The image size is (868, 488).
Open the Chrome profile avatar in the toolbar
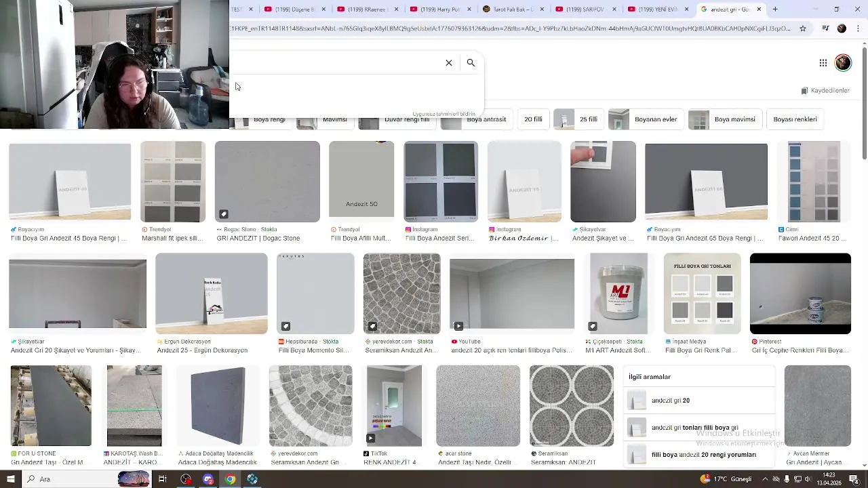tap(842, 28)
